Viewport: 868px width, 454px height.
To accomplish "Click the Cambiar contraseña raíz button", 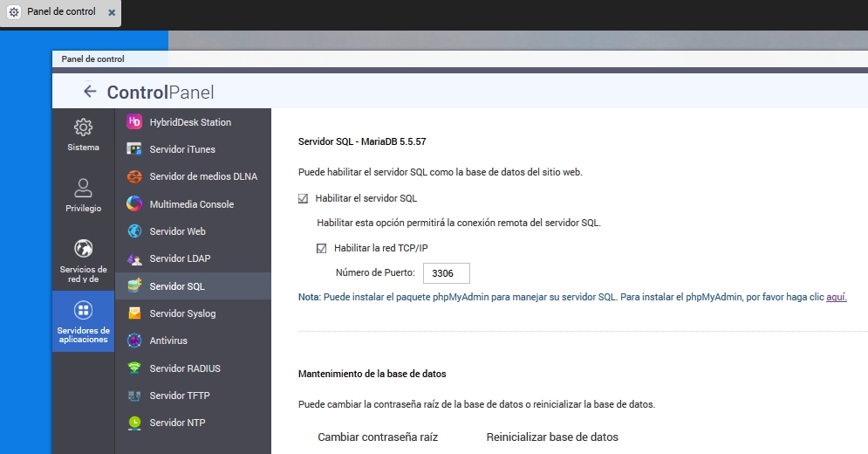I will (378, 437).
